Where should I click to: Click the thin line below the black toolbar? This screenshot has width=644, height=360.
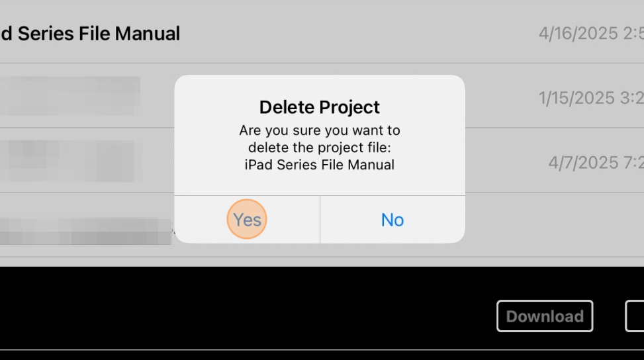322,350
